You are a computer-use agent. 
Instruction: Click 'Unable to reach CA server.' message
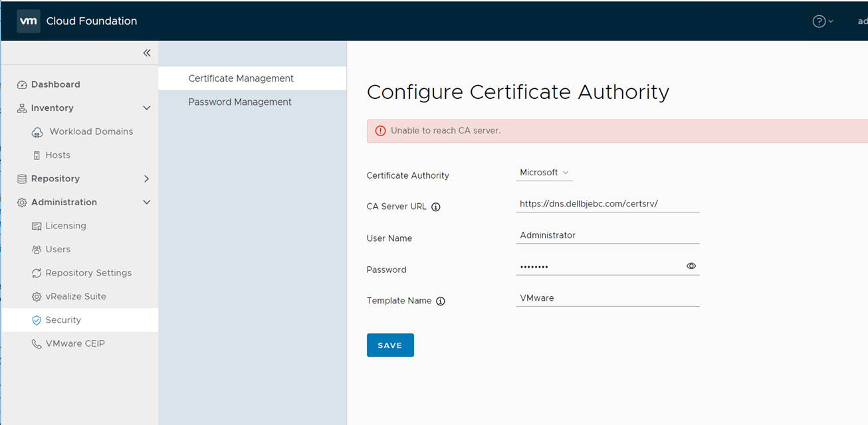point(445,131)
